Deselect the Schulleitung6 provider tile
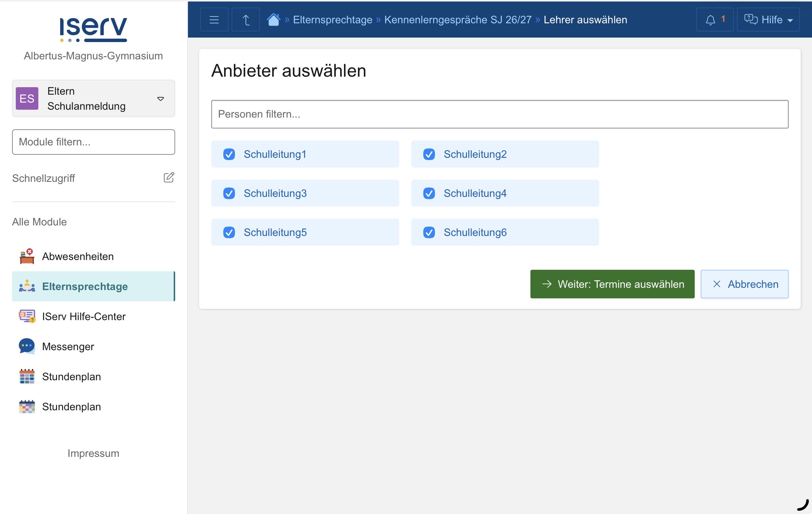Screen dimensions: 812x514 [x=504, y=232]
